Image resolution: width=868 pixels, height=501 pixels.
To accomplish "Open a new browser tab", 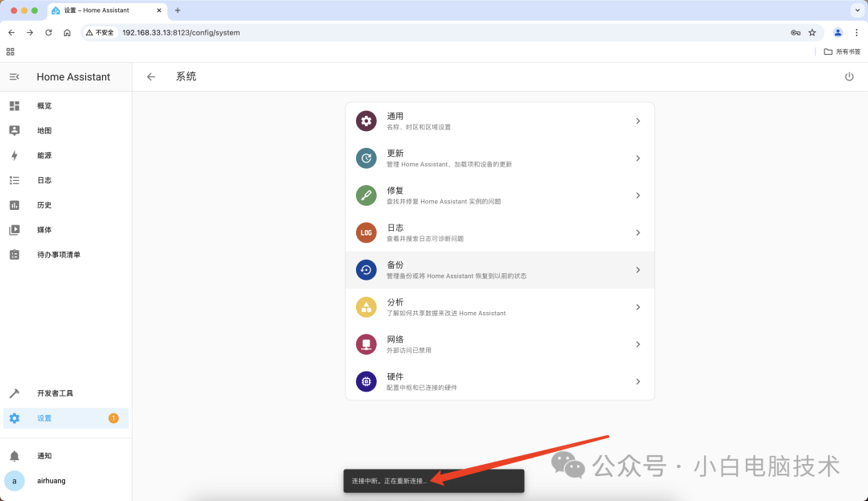I will pyautogui.click(x=178, y=10).
